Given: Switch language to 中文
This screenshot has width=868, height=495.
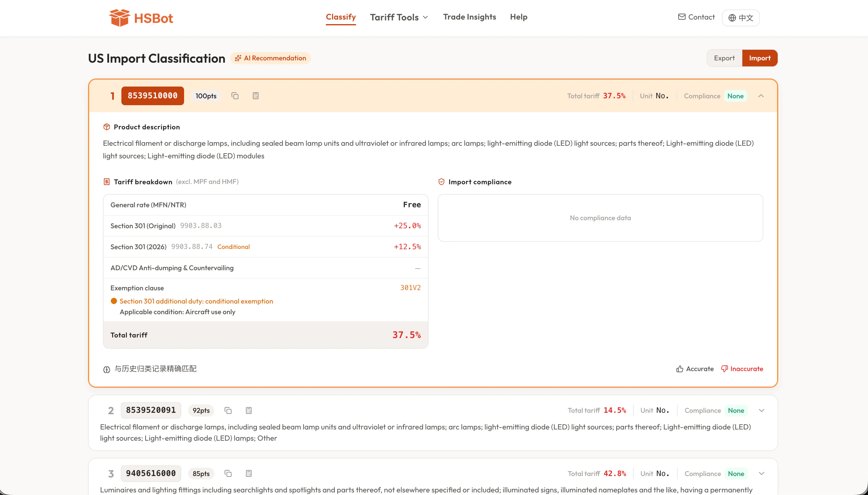Looking at the screenshot, I should 741,18.
